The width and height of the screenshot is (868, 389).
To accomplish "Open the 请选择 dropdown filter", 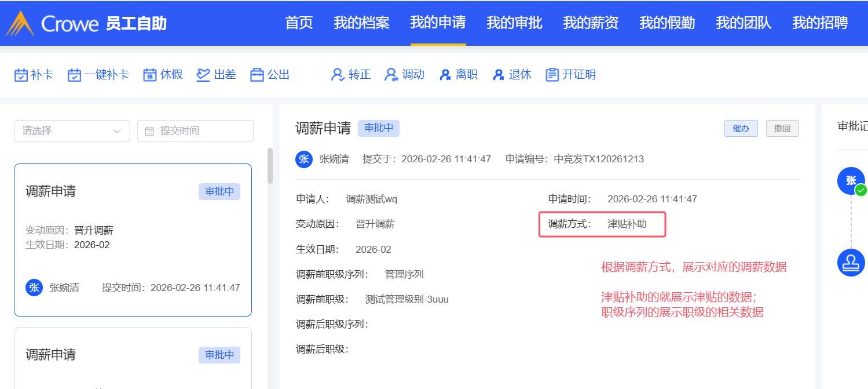I will click(x=72, y=131).
